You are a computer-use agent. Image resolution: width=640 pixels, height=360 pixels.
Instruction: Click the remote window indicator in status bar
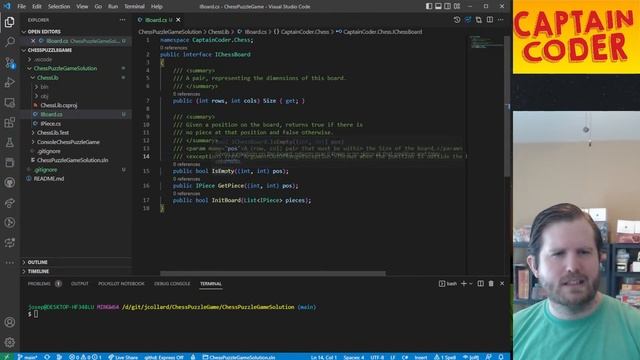(x=7, y=357)
